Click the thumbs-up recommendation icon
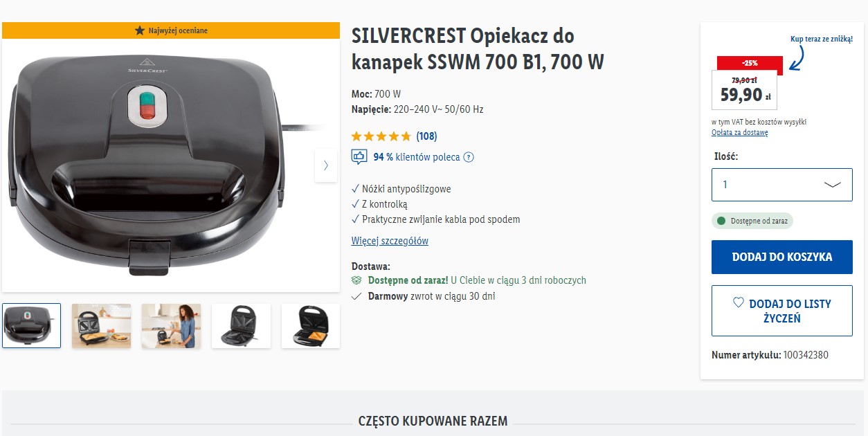This screenshot has width=868, height=436. coord(359,156)
